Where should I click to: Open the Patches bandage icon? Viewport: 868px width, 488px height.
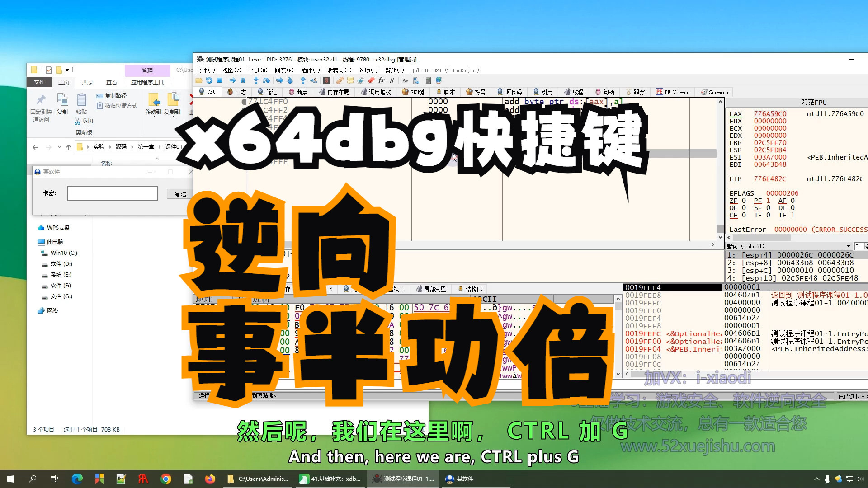(340, 80)
